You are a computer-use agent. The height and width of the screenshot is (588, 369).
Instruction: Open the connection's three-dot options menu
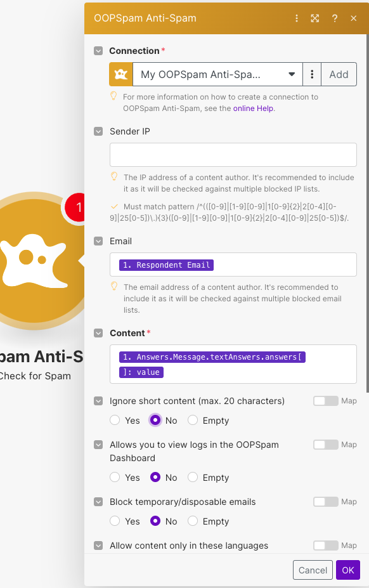click(x=312, y=74)
